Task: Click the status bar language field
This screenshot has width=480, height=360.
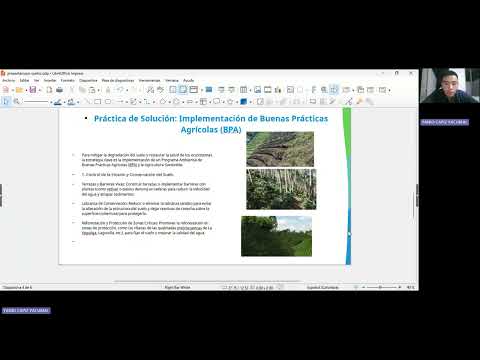Action: point(323,287)
